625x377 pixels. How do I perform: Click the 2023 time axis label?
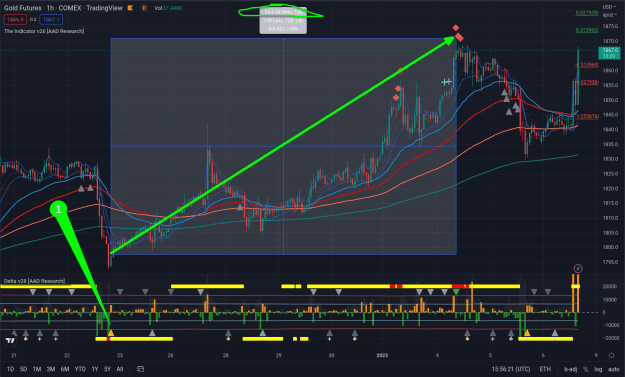click(382, 355)
